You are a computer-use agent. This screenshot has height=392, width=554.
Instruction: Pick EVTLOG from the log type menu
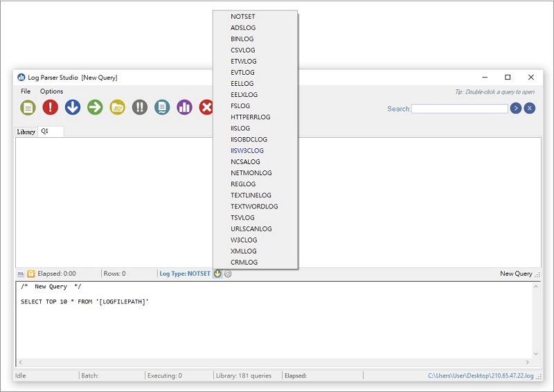(x=242, y=72)
